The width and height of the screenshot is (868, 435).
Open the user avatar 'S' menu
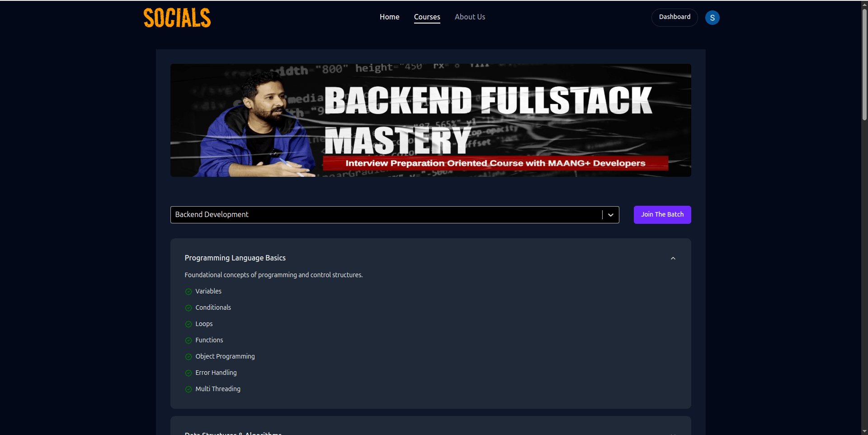(712, 18)
